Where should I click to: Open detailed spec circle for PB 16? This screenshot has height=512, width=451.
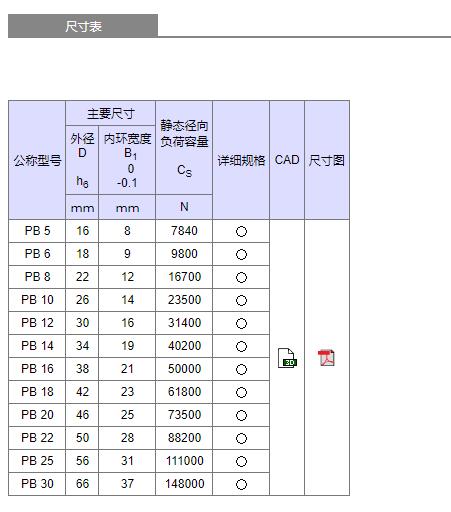(x=241, y=369)
